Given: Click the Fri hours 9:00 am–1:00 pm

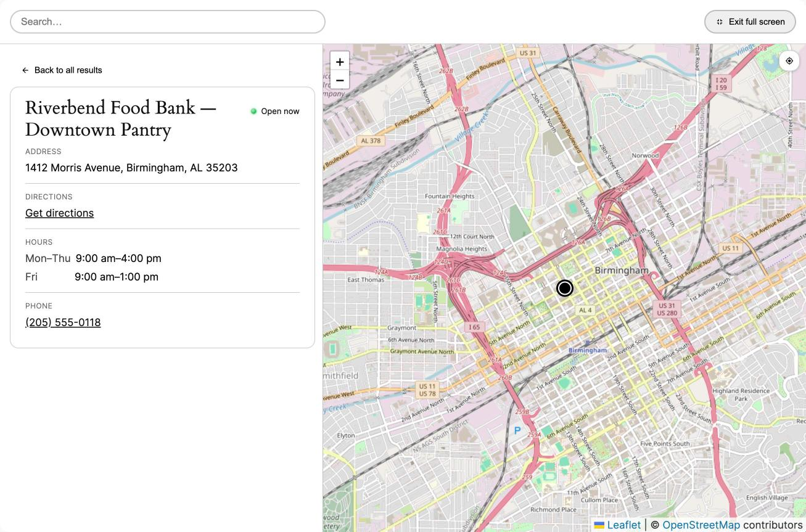Looking at the screenshot, I should click(x=92, y=277).
